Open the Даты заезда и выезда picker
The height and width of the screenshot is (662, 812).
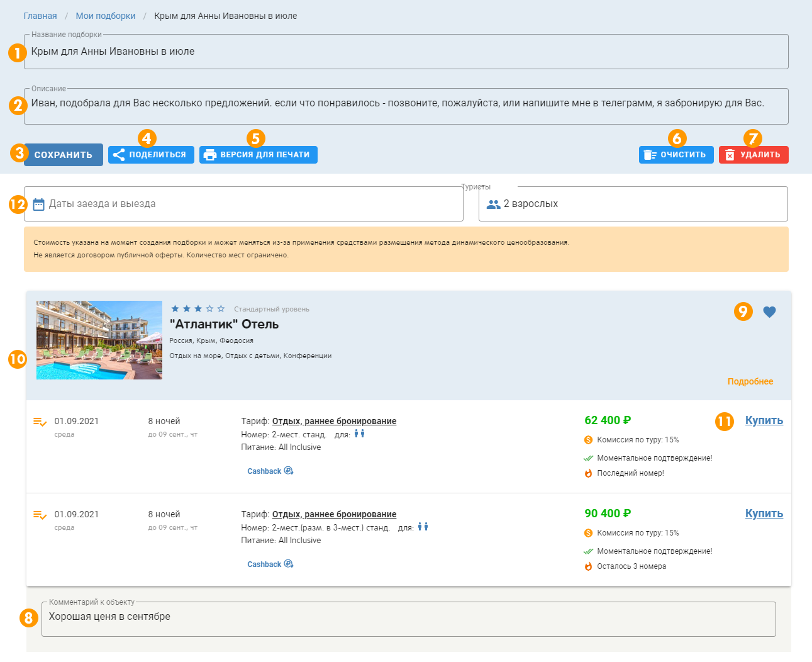pyautogui.click(x=243, y=204)
